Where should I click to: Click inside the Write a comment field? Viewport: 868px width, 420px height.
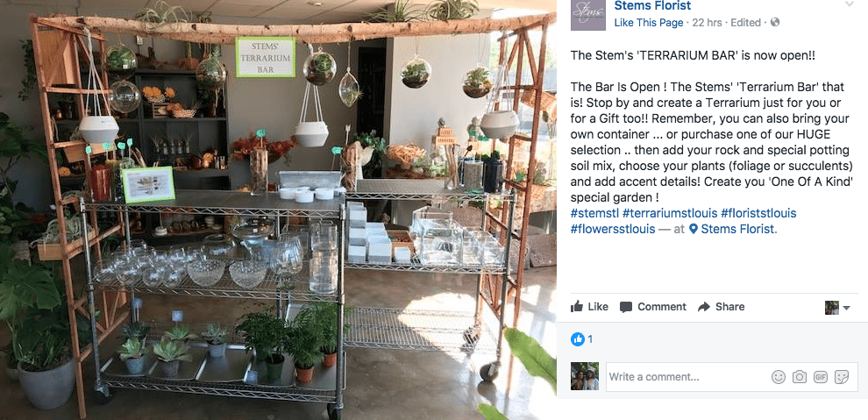click(687, 377)
